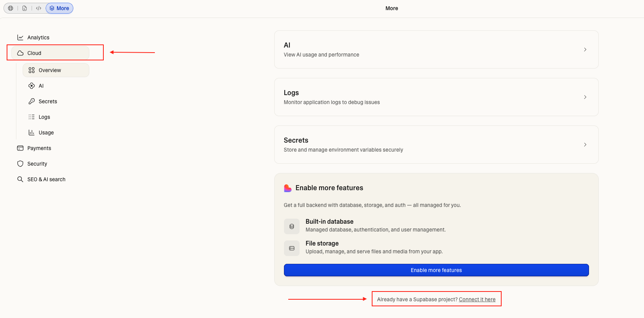Click the Secrets key icon in sidebar
This screenshot has width=644, height=318.
(32, 101)
